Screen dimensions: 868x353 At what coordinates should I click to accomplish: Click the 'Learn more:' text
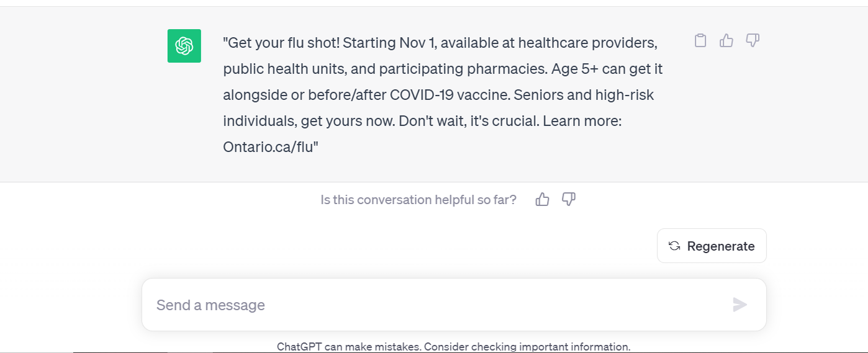click(x=582, y=121)
